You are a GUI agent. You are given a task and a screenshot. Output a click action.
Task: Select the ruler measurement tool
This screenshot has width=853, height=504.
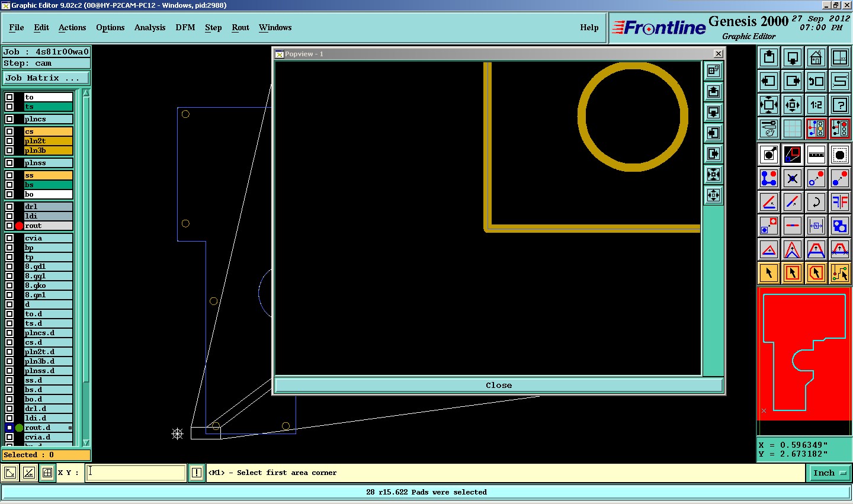816,155
